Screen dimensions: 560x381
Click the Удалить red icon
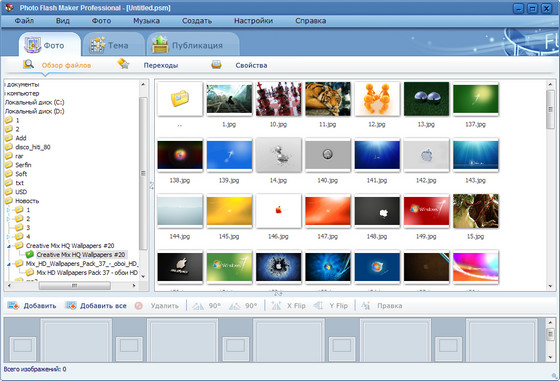(139, 306)
